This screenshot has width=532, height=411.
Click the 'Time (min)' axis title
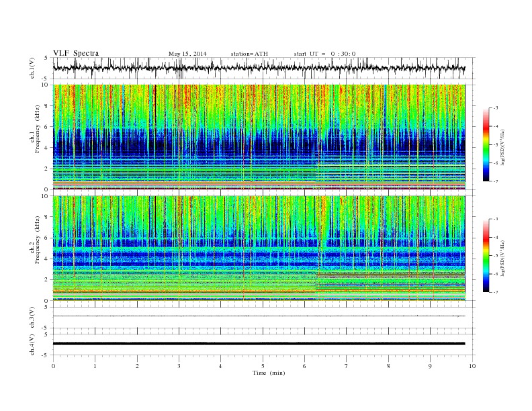pos(269,373)
